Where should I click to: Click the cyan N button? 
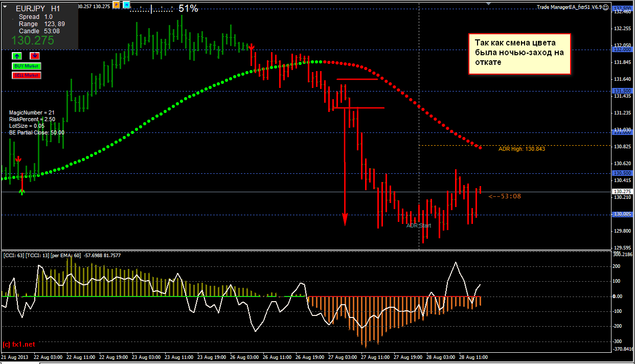pos(126,5)
